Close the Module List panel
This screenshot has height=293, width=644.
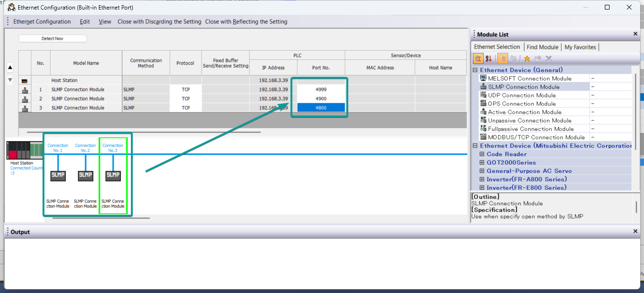point(635,34)
